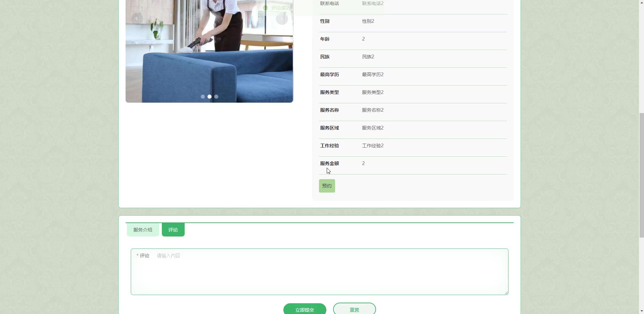
Task: Click the 最高学历2 value
Action: pyautogui.click(x=373, y=74)
